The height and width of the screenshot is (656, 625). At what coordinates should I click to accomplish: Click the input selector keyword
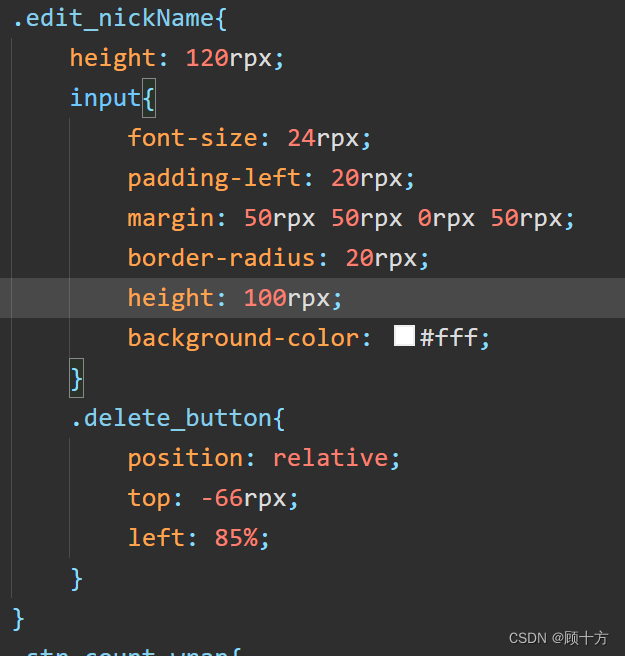pyautogui.click(x=105, y=97)
